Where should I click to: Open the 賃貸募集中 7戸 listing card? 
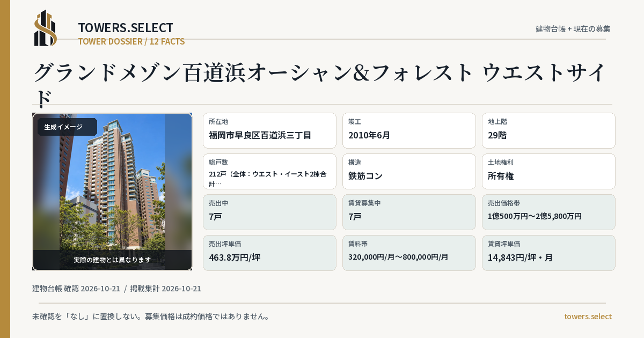click(x=409, y=212)
